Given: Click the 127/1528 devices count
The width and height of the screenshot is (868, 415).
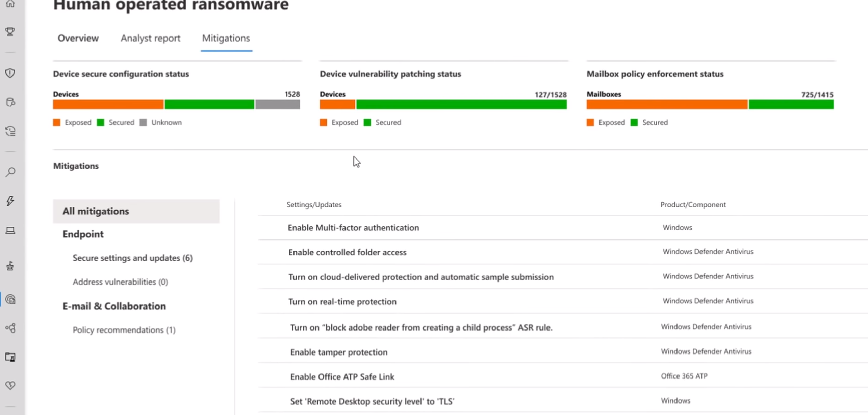Looking at the screenshot, I should click(x=551, y=95).
